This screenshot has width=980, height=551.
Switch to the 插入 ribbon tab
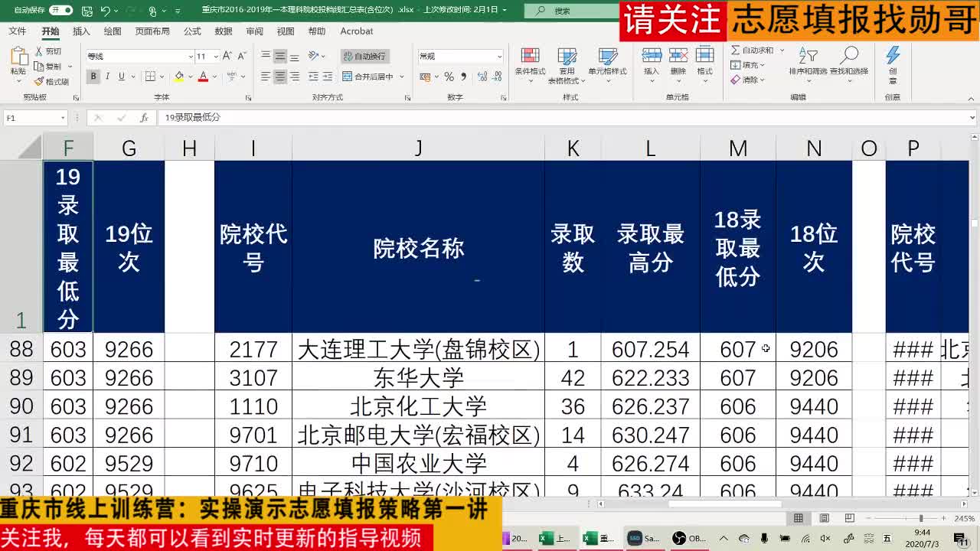tap(81, 31)
